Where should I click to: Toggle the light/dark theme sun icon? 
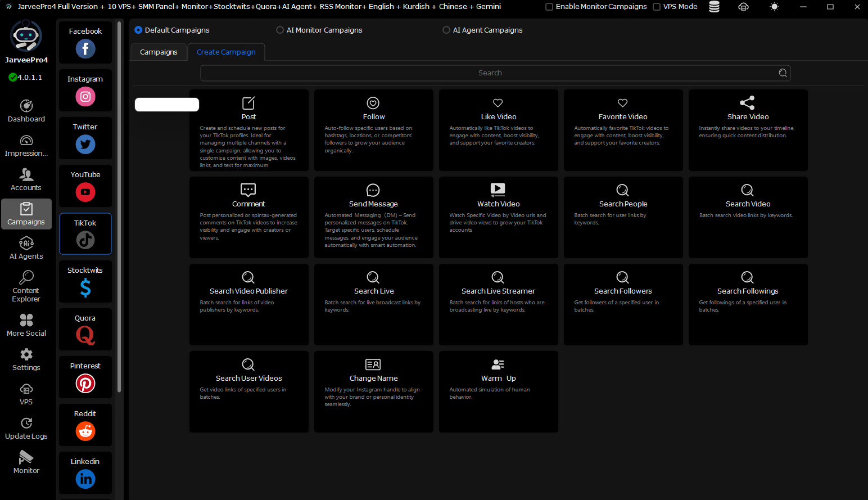tap(774, 7)
